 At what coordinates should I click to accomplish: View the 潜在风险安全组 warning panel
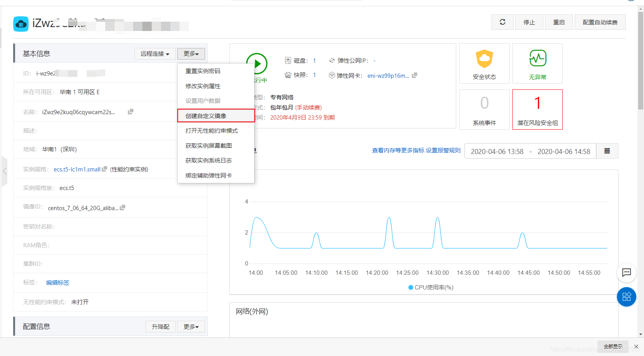(x=537, y=110)
